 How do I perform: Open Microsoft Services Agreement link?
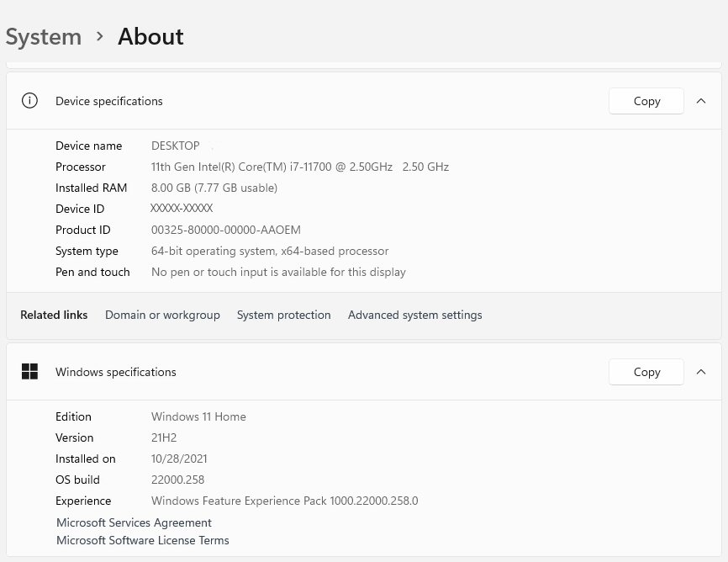coord(134,522)
